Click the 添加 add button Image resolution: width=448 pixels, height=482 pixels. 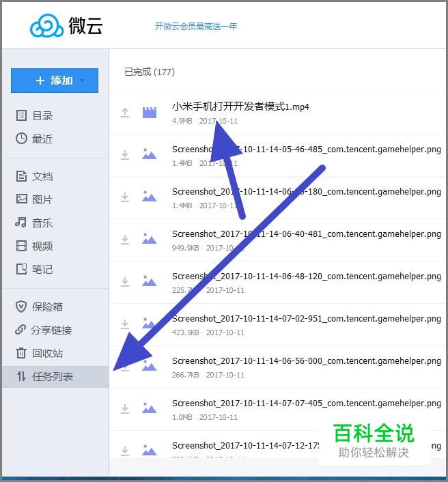click(x=55, y=81)
